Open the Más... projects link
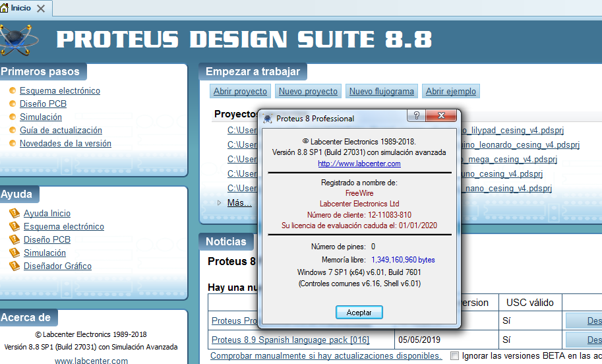Viewport: 602px width, 364px height. tap(239, 202)
